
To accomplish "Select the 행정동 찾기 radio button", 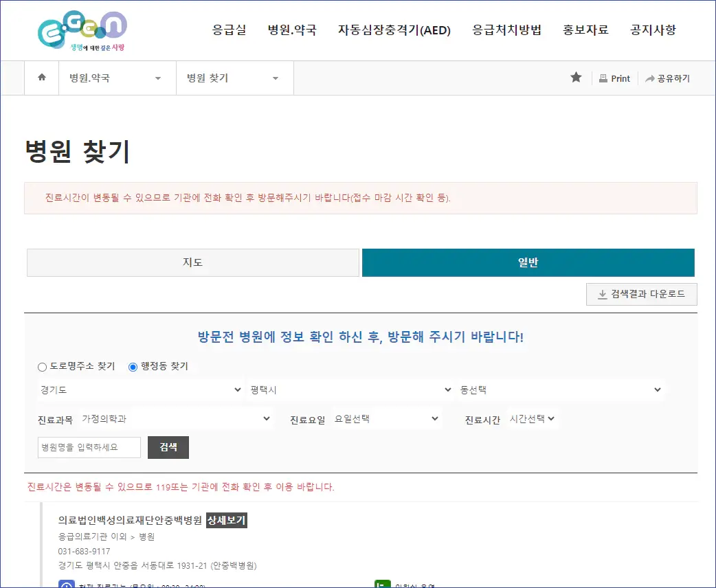I will coord(132,367).
